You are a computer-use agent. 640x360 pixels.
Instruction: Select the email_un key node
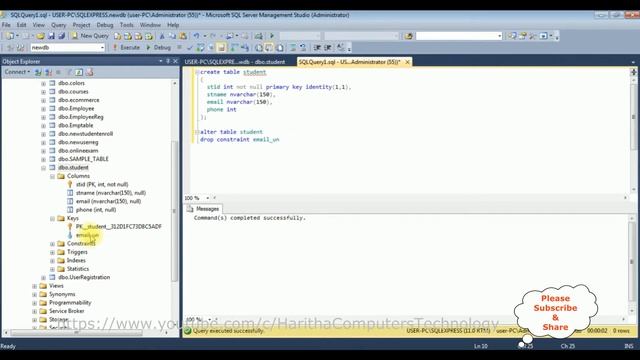pos(87,235)
